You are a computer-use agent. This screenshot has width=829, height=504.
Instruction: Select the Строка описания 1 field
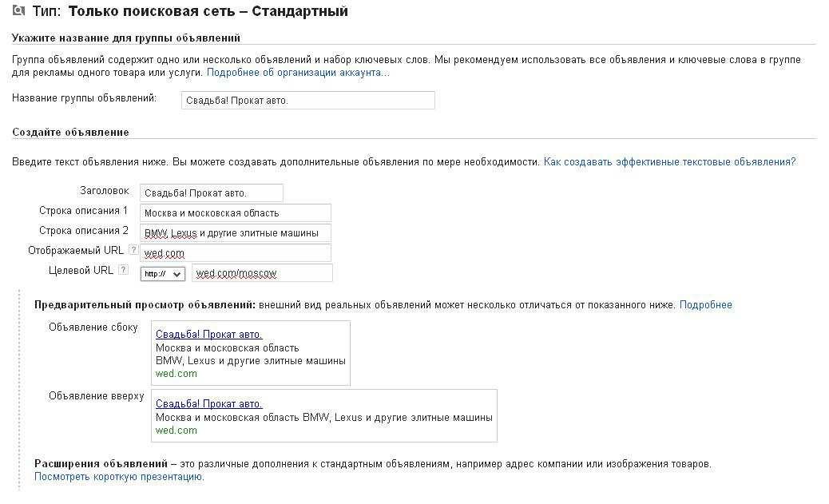[235, 212]
